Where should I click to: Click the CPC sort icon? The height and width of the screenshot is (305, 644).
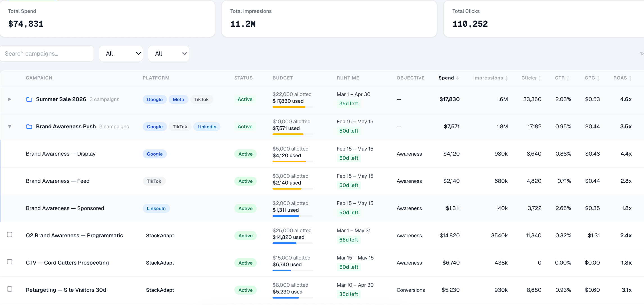598,78
